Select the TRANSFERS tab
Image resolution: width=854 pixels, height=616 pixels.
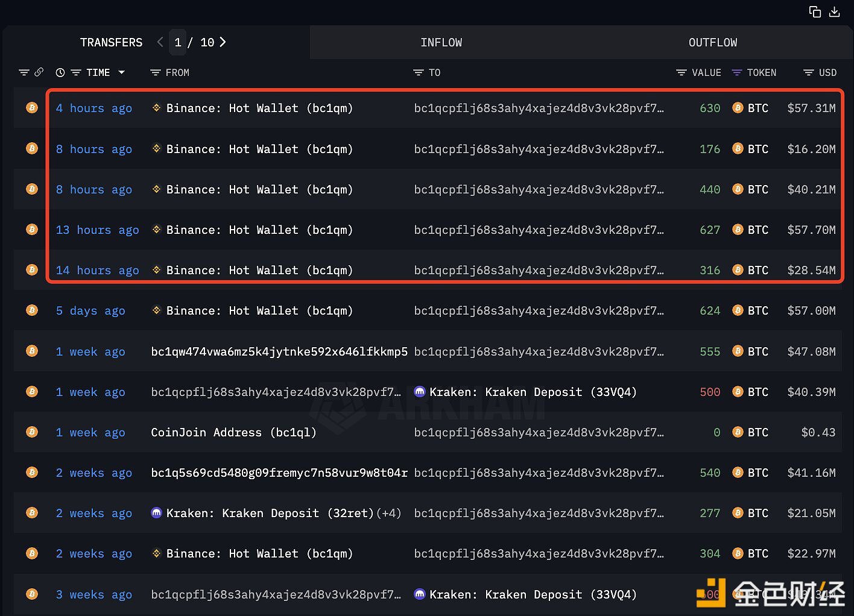[112, 43]
